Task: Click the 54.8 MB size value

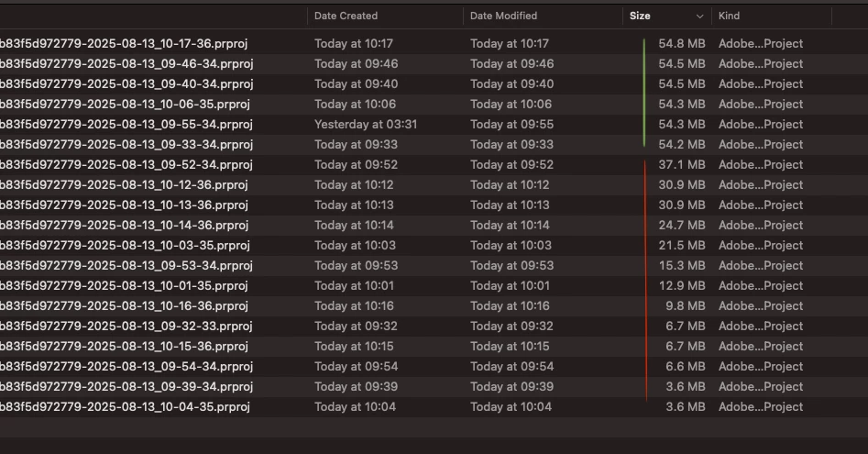Action: [x=682, y=44]
